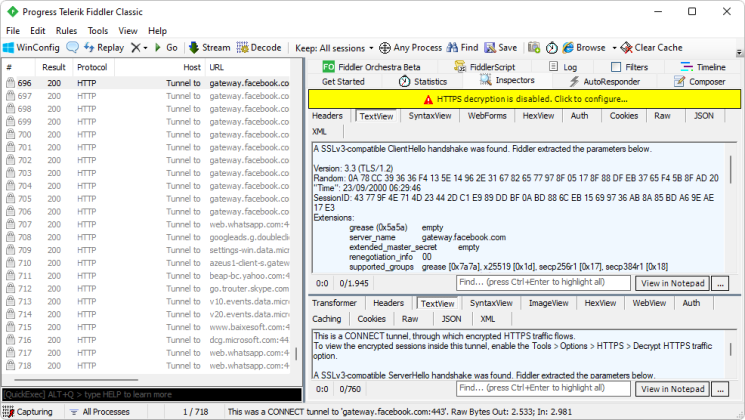Select response Transformer tab
This screenshot has height=420, width=745.
click(x=334, y=303)
